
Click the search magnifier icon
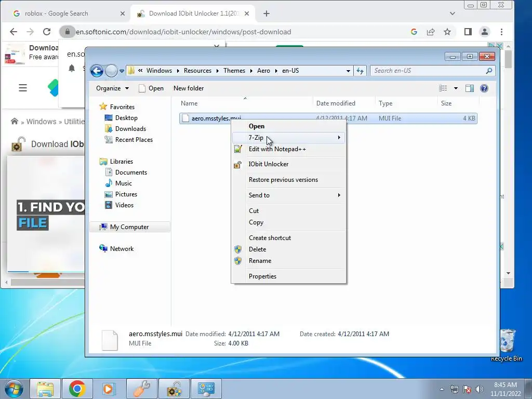(489, 71)
